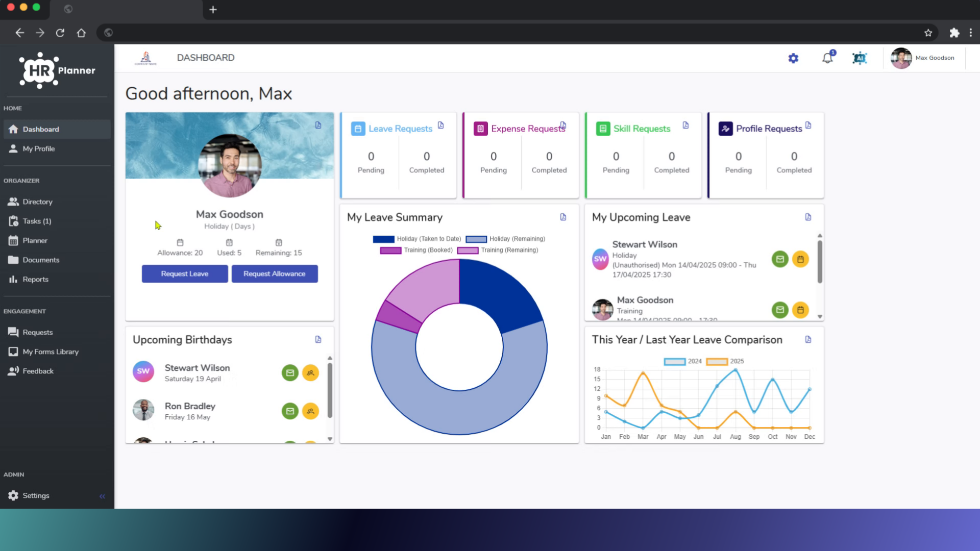Open the notifications bell
The height and width of the screenshot is (551, 980).
click(828, 58)
